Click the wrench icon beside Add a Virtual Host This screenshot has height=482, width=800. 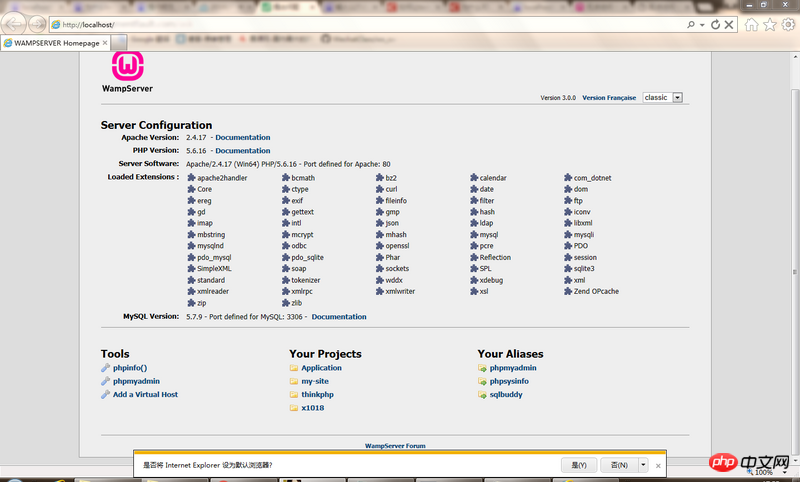[x=106, y=394]
